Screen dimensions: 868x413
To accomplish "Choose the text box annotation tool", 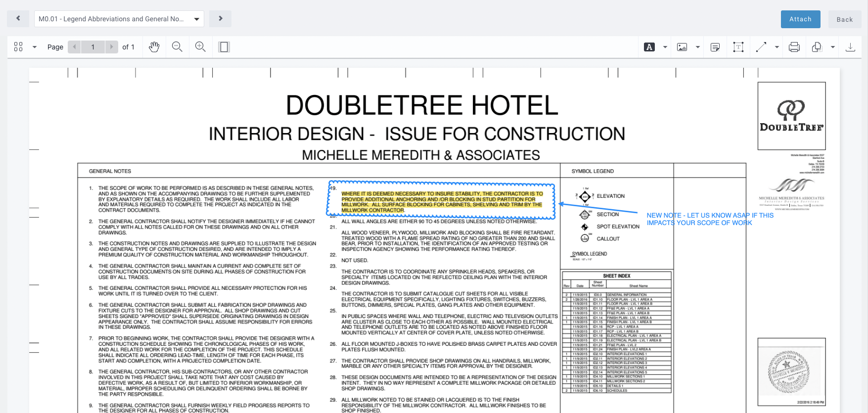I will [738, 47].
